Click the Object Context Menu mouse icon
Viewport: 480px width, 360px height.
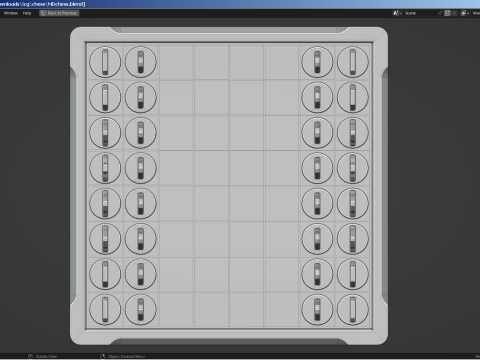[x=102, y=356]
